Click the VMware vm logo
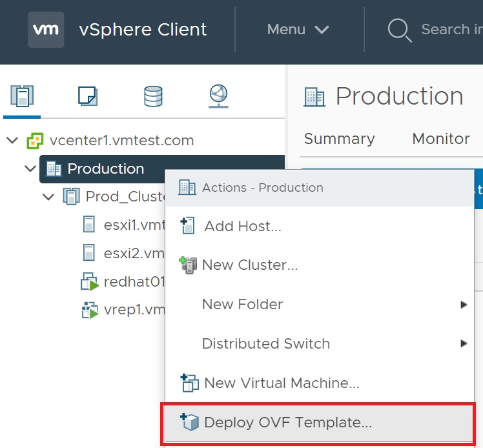The image size is (483, 448). (46, 30)
